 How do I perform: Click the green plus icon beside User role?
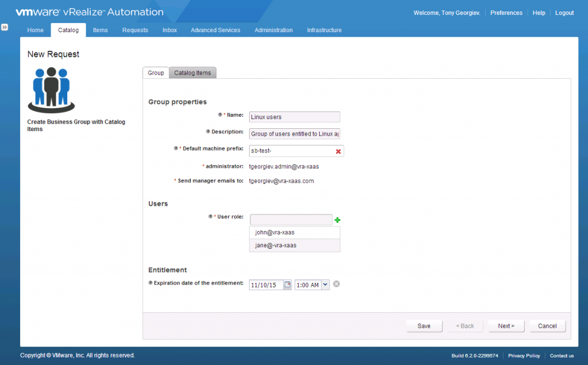coord(338,220)
